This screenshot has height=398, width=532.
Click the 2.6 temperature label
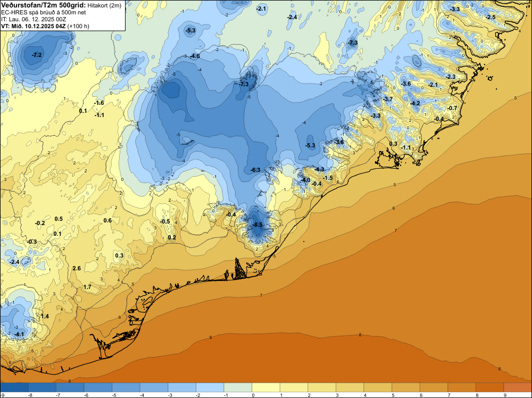tap(77, 268)
